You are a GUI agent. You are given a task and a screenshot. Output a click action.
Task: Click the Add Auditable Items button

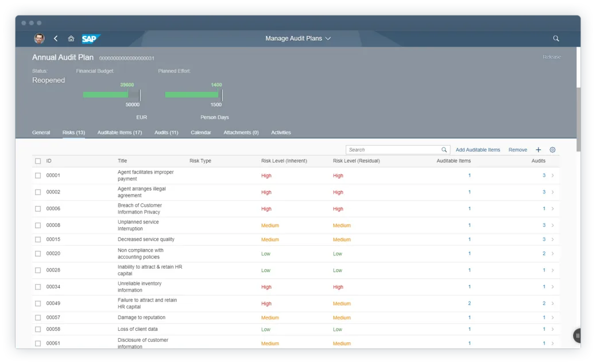(478, 149)
